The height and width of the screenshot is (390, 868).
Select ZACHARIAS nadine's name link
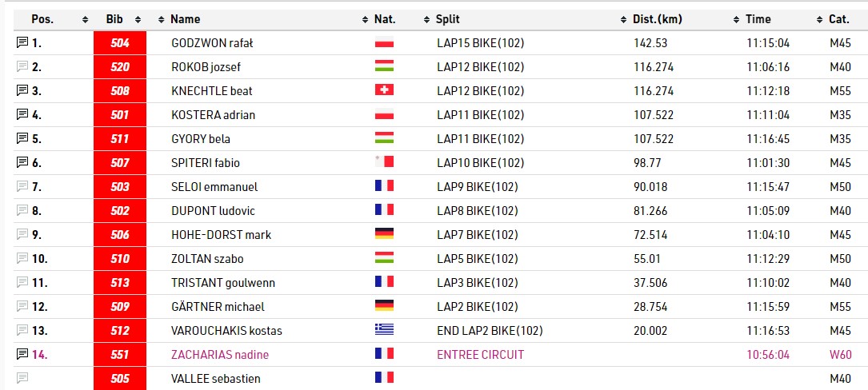(x=220, y=354)
